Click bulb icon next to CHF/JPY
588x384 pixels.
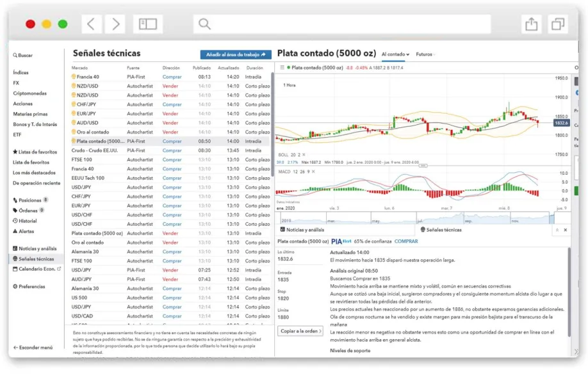[x=74, y=104]
